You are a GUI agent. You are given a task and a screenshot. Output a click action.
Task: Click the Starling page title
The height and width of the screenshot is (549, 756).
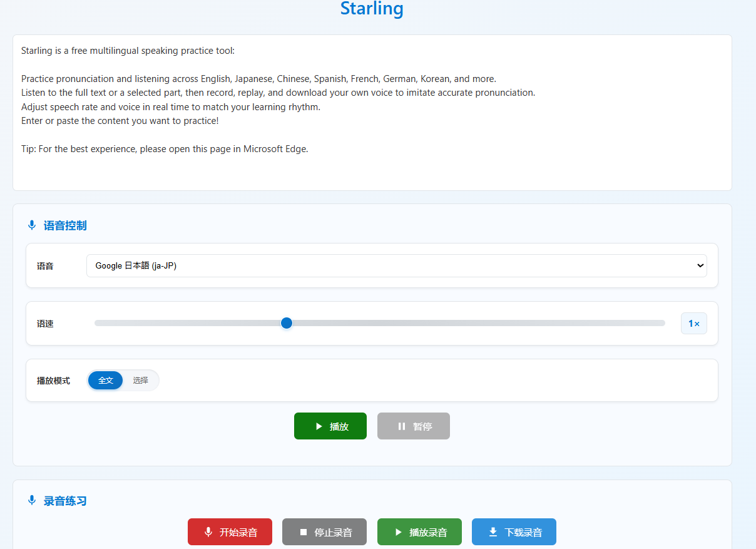(x=372, y=9)
